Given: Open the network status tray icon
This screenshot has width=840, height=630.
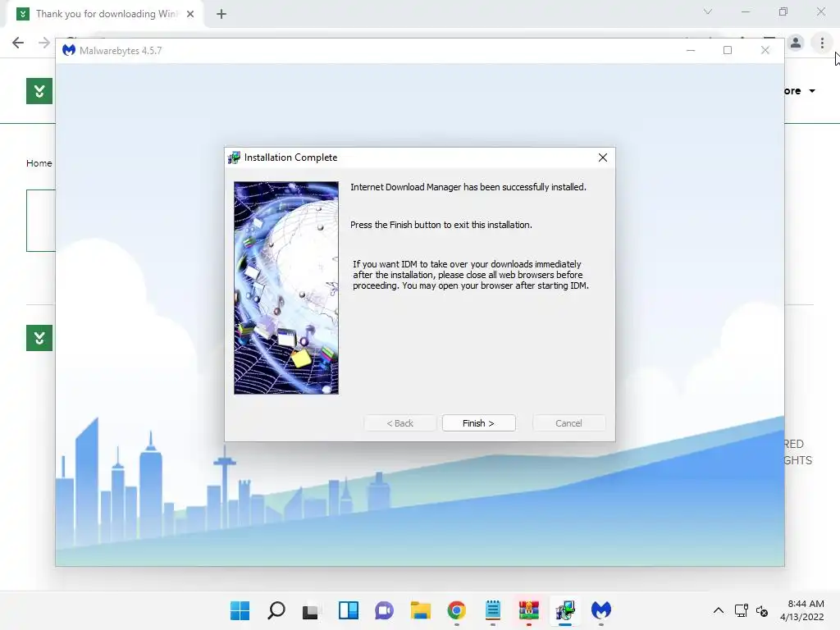Looking at the screenshot, I should (742, 610).
